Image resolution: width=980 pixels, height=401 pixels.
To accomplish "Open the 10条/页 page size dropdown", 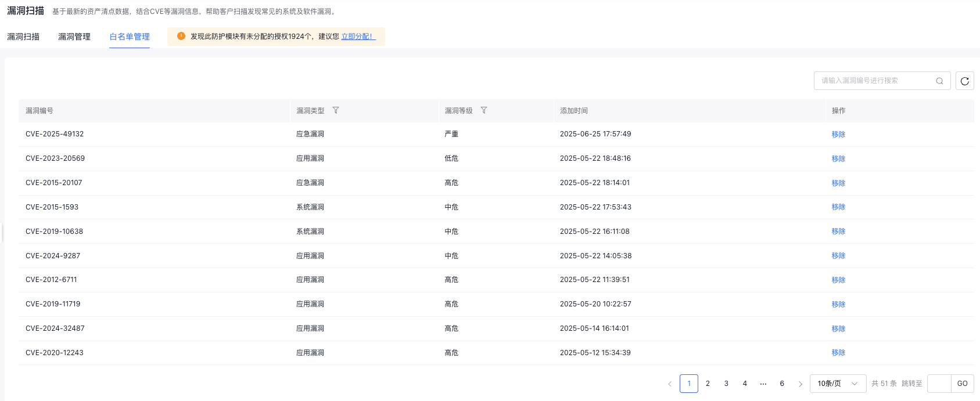I will tap(838, 384).
